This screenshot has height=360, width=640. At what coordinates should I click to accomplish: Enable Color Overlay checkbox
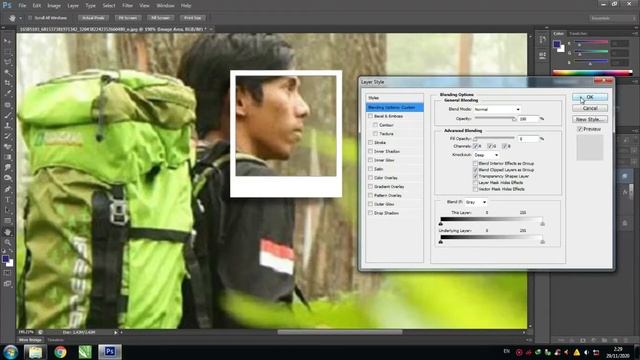click(x=371, y=178)
